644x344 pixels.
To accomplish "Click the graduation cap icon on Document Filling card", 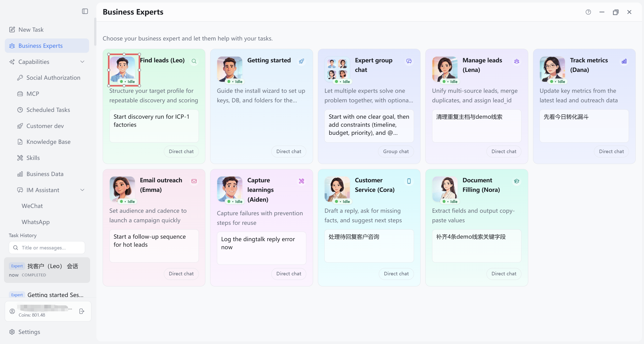I will pyautogui.click(x=516, y=181).
